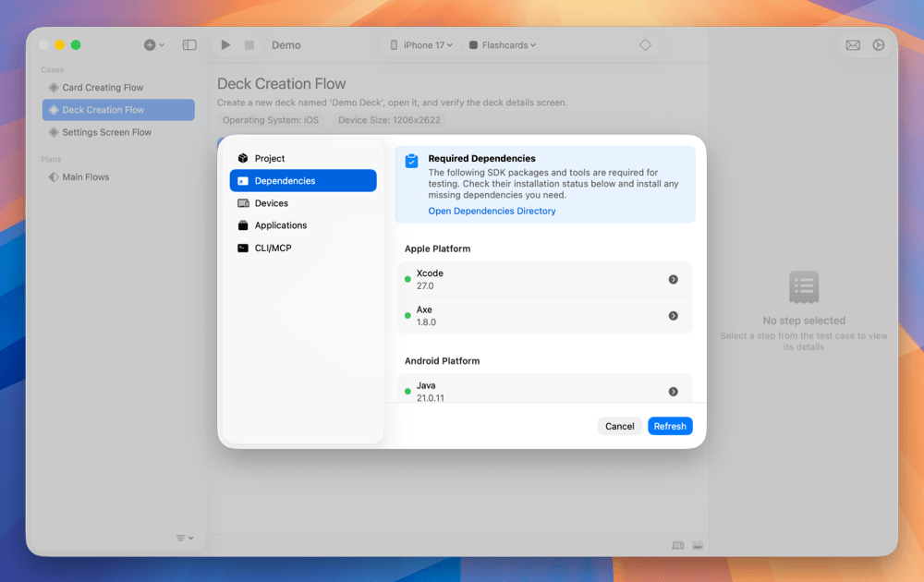924x582 pixels.
Task: Click the Operating System: iOS tag
Action: (271, 119)
